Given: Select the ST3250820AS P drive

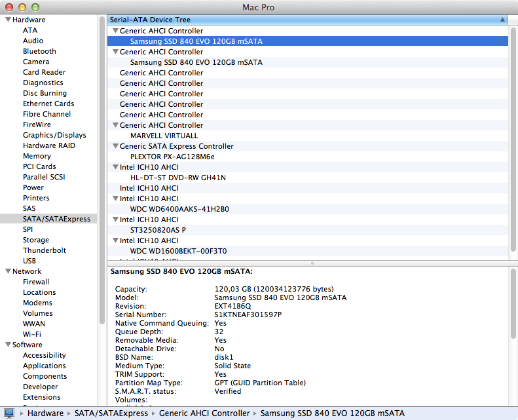Looking at the screenshot, I should [308, 230].
